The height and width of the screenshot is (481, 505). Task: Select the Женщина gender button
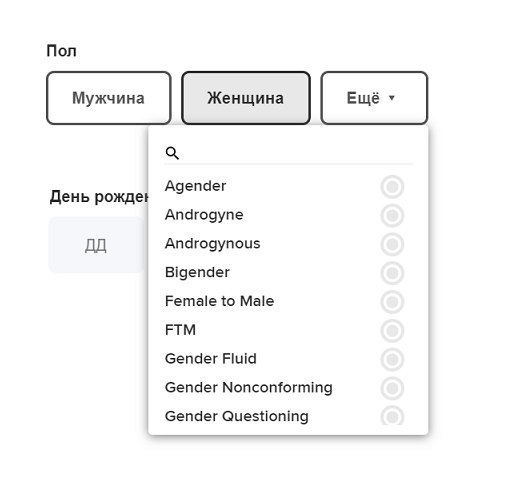(246, 98)
